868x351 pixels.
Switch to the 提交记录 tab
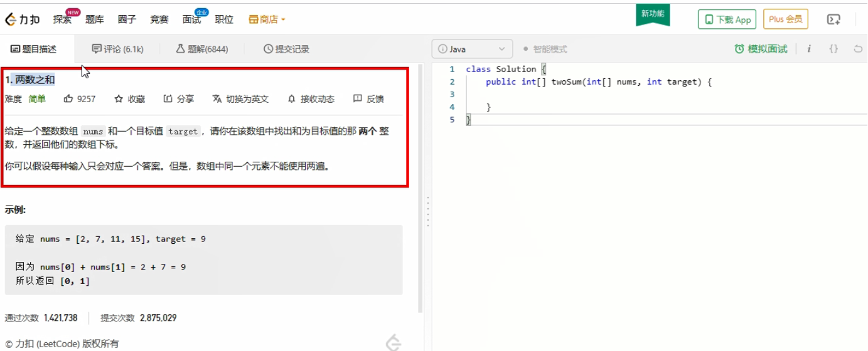click(x=286, y=49)
